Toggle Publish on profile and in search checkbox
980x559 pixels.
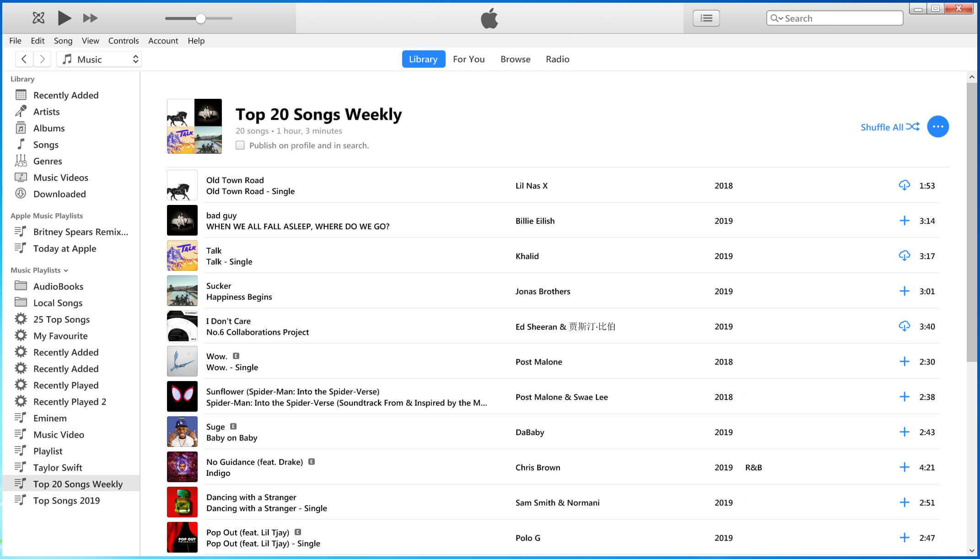240,145
